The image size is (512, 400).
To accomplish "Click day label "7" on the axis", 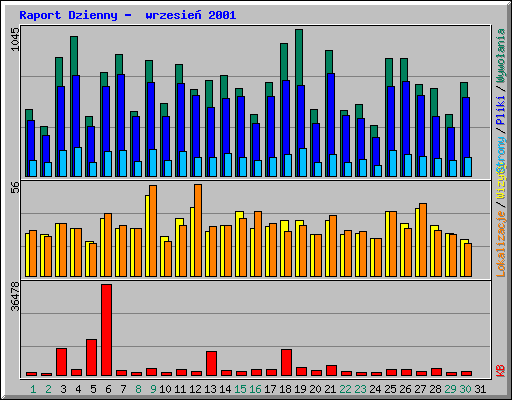I will [123, 389].
